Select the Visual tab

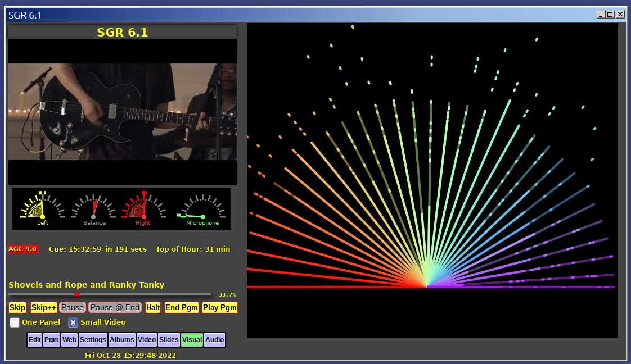(x=192, y=339)
